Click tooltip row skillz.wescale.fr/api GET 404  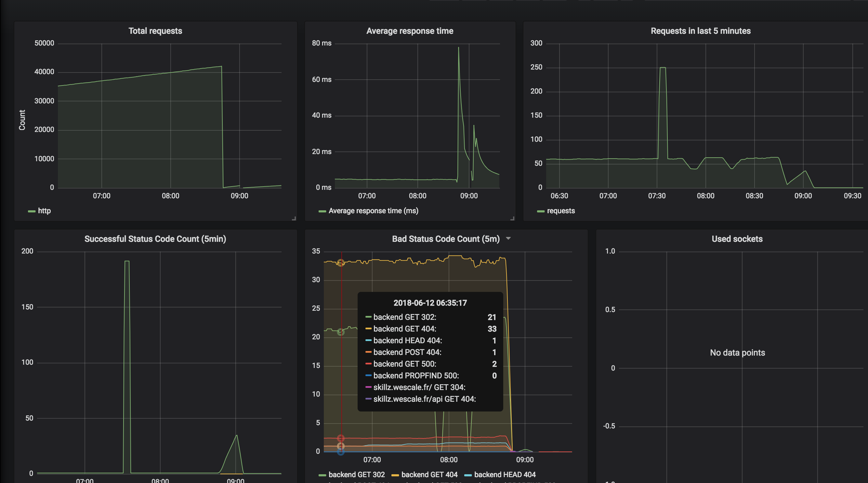click(x=431, y=399)
